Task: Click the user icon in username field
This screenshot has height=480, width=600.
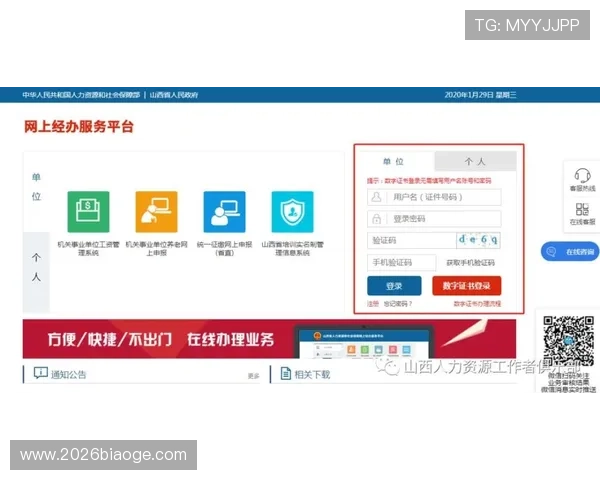Action: [x=377, y=197]
